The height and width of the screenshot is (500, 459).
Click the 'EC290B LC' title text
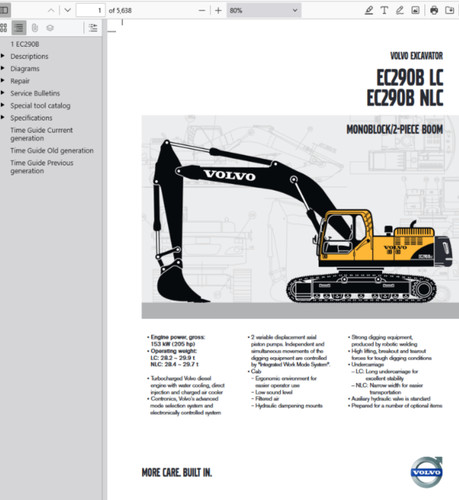click(x=410, y=78)
